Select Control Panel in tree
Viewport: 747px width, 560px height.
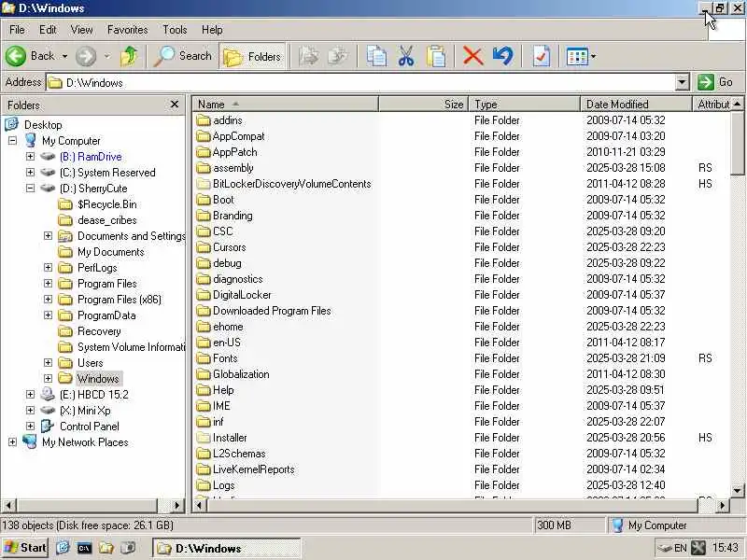tap(89, 427)
